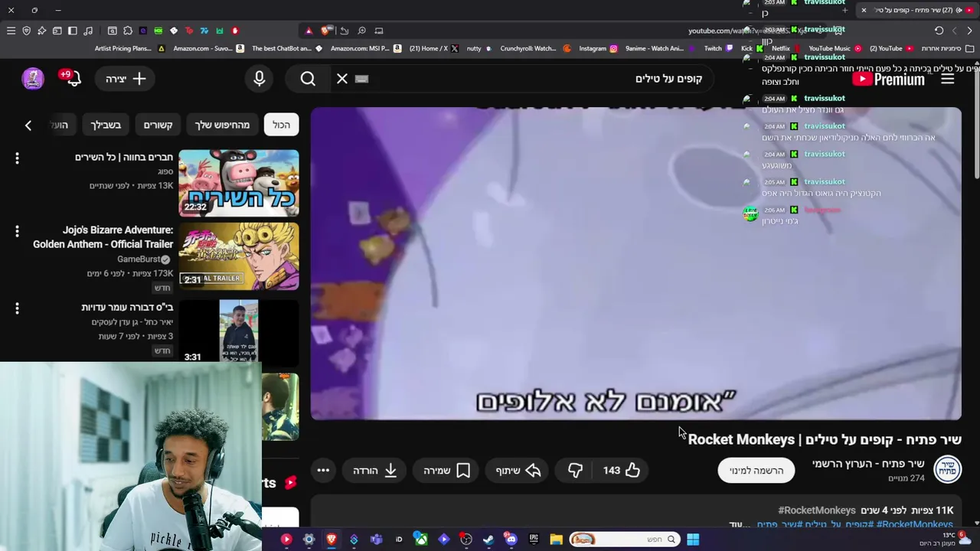Show more filter chips with the arrow
980x551 pixels.
point(28,125)
